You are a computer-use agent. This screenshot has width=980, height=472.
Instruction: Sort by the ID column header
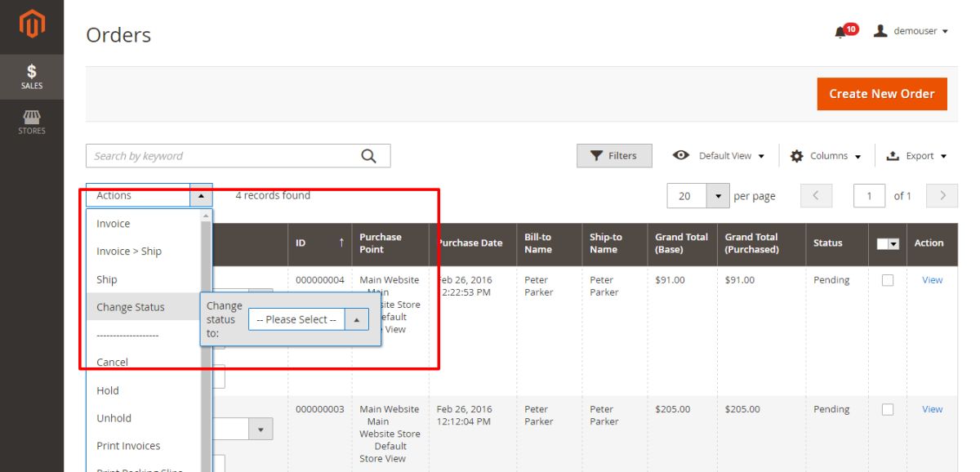tap(319, 243)
